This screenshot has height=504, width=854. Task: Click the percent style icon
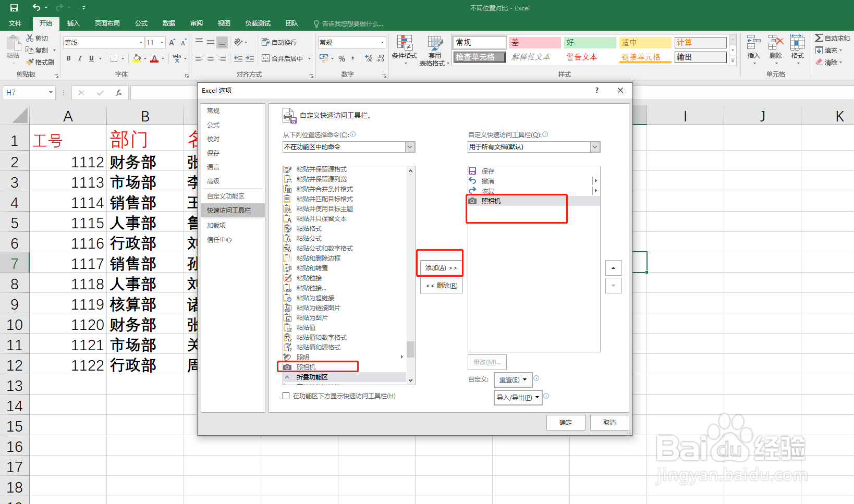click(341, 58)
